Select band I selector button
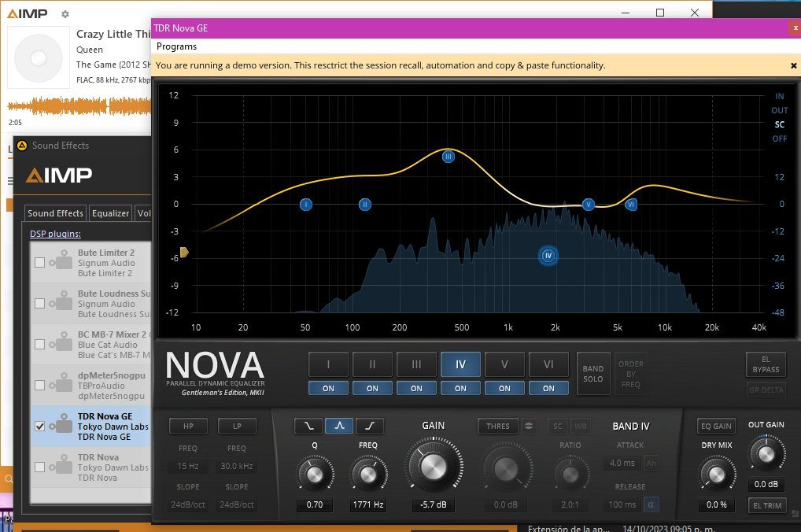The height and width of the screenshot is (532, 801). tap(328, 364)
